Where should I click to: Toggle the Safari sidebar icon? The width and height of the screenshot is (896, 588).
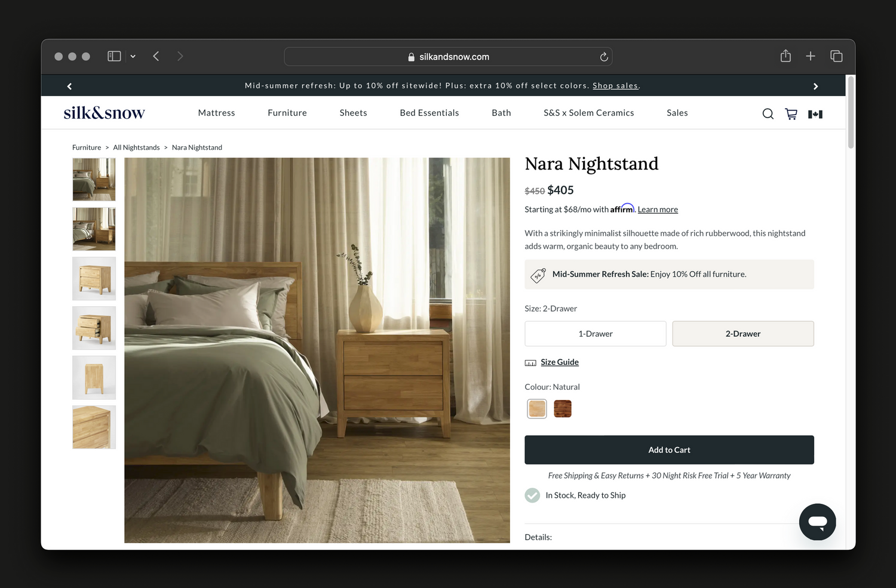[114, 56]
